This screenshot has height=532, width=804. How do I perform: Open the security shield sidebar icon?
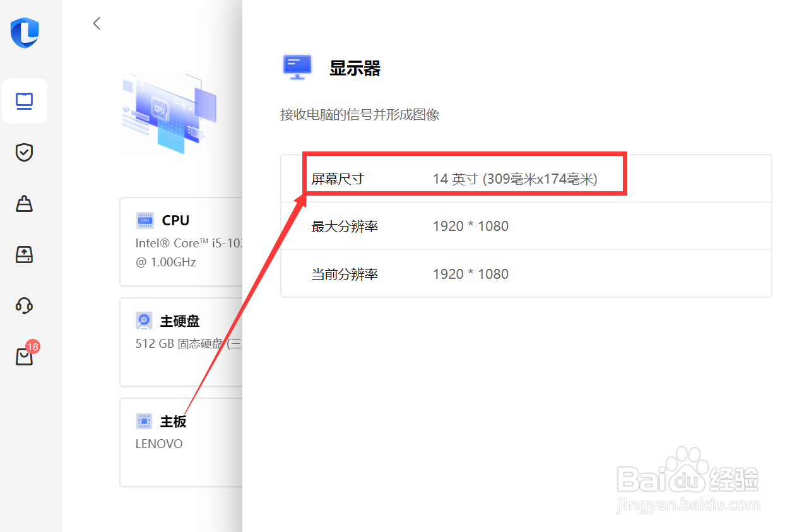25,152
